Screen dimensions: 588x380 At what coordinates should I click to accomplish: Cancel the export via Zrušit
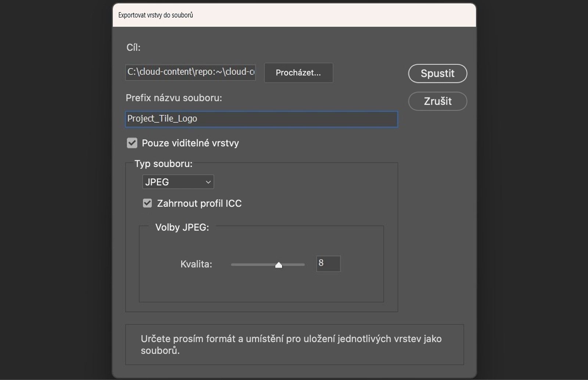(437, 101)
